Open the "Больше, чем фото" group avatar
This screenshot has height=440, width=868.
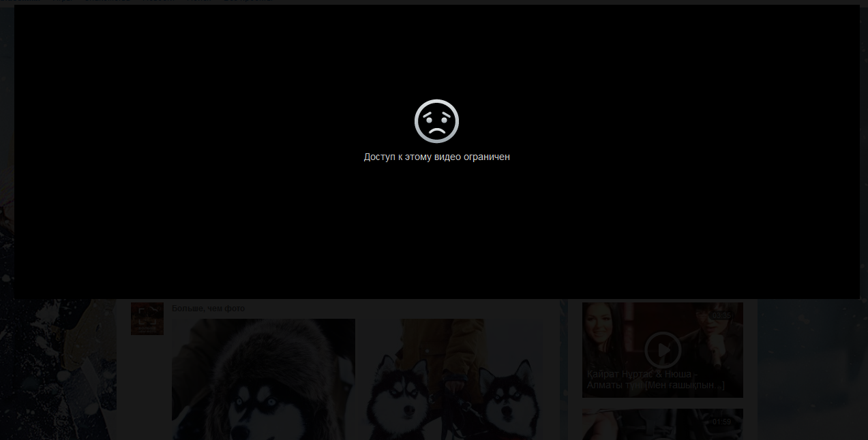[x=147, y=318]
